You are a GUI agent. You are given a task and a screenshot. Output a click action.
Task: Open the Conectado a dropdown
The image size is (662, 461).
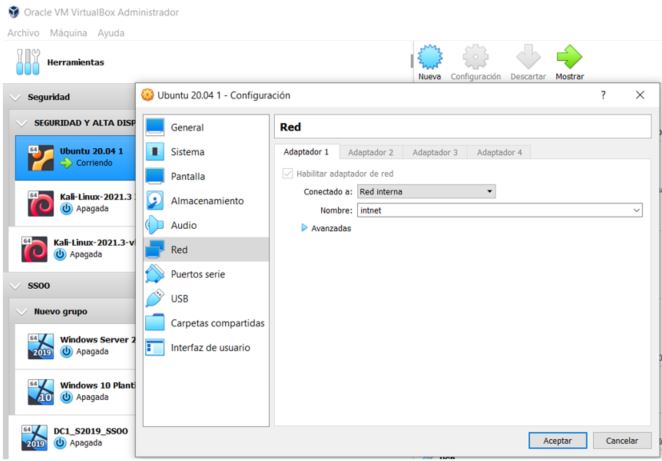tap(426, 192)
